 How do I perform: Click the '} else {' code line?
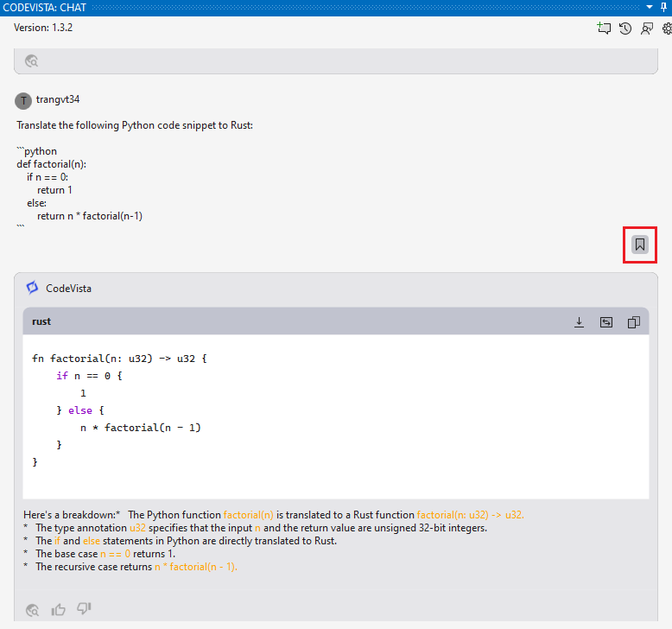point(80,410)
